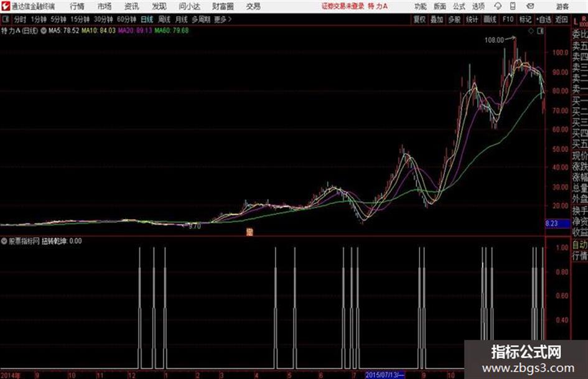The width and height of the screenshot is (588, 379).
Task: Click the MA10: 84.03 indicator value
Action: 98,30
